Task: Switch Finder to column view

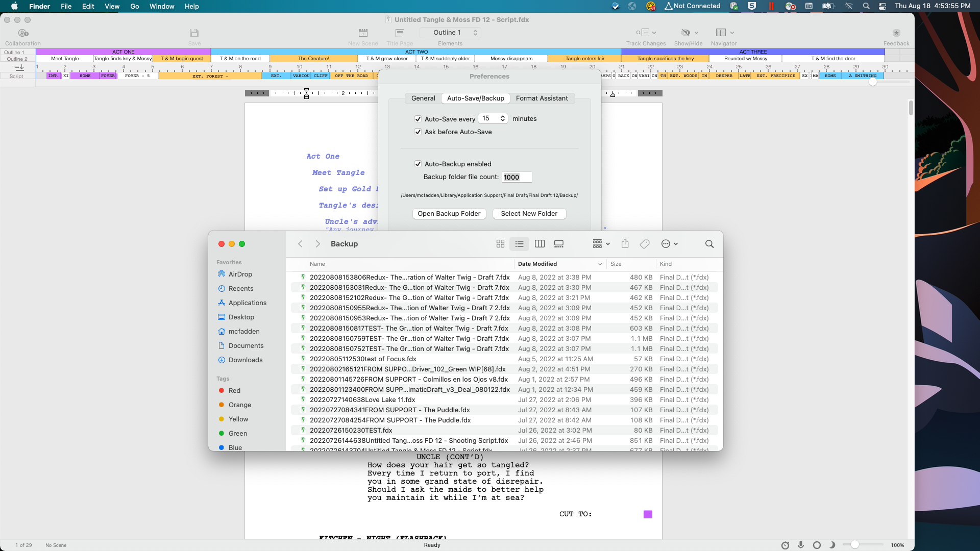Action: point(540,244)
